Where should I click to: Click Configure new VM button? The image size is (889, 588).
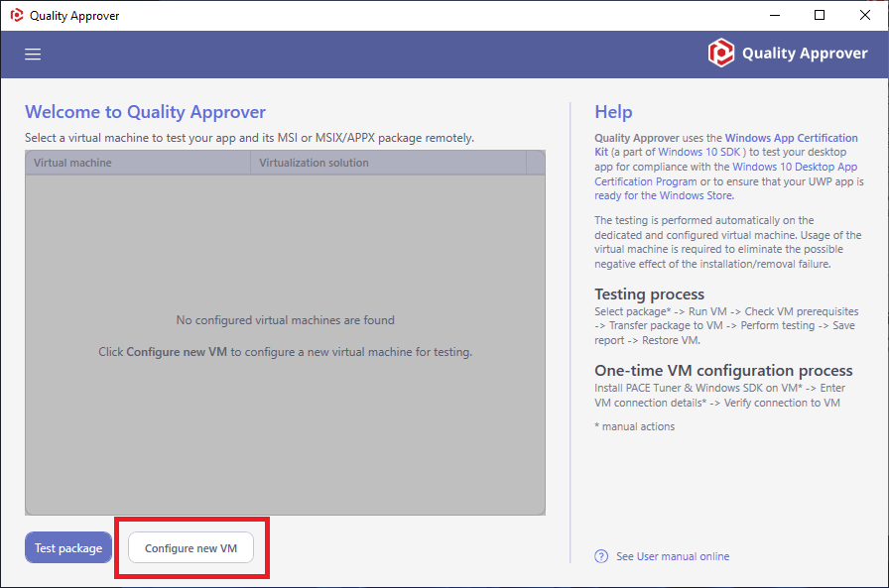tap(191, 547)
